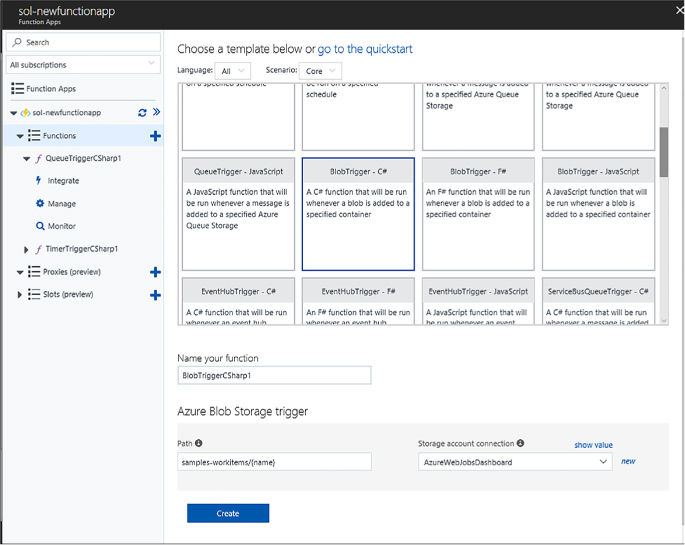Click Storage account connection info icon

tap(520, 443)
